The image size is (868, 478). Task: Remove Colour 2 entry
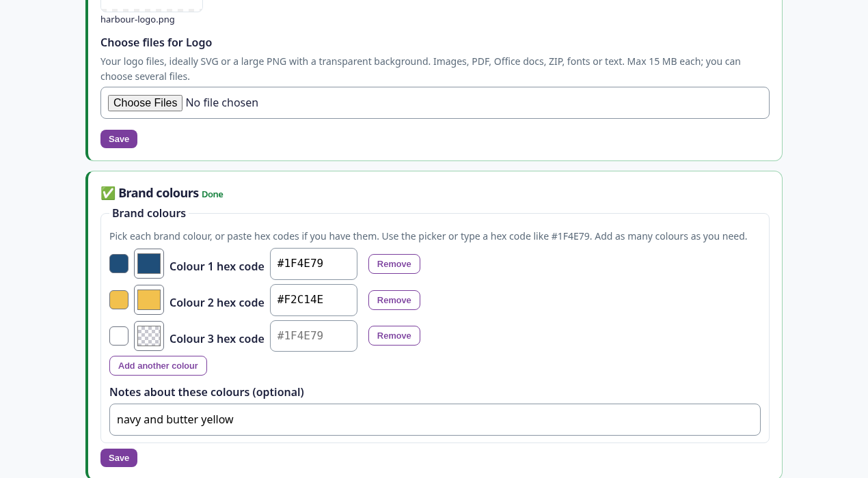[x=394, y=300]
